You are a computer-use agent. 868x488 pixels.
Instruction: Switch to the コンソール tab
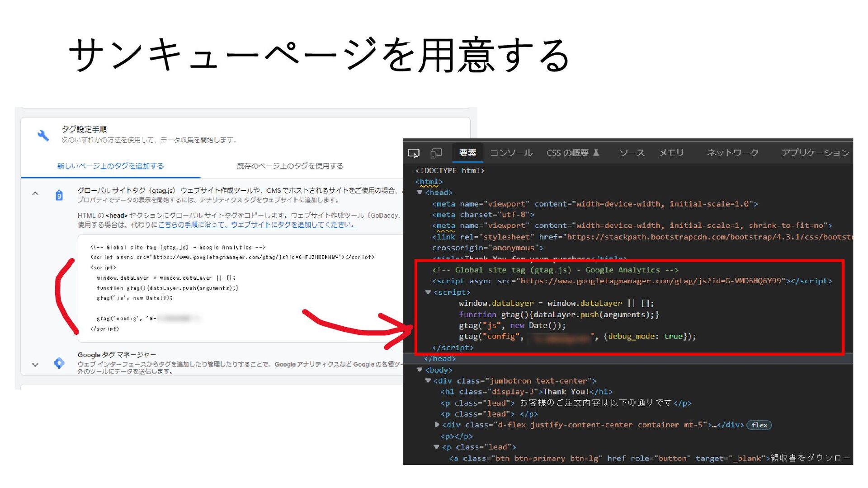pyautogui.click(x=511, y=153)
